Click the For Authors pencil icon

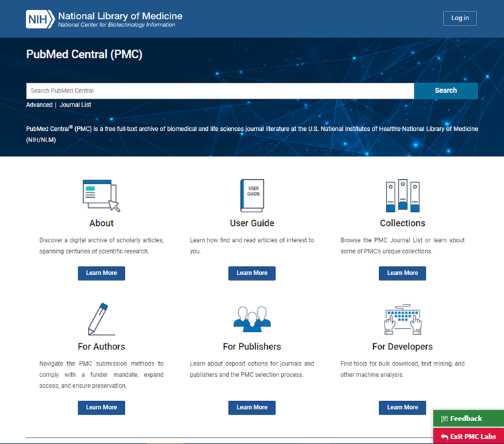click(x=101, y=319)
